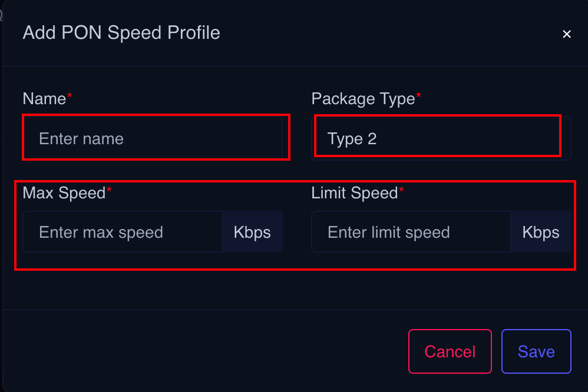Save the PON speed profile
The image size is (588, 392).
(x=536, y=351)
